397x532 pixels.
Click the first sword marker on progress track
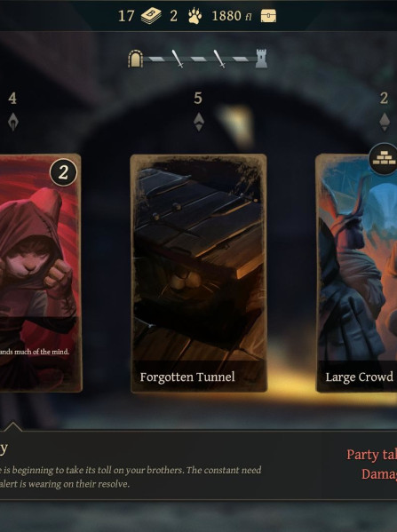(177, 59)
